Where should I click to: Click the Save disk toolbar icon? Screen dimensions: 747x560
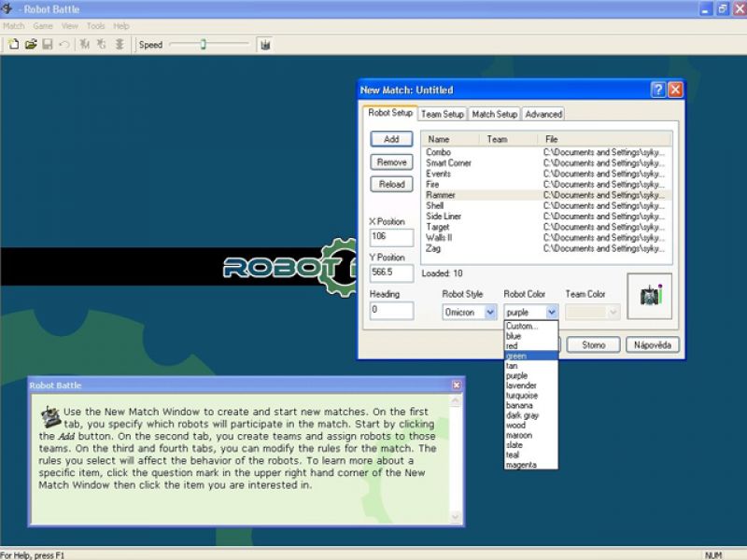48,44
